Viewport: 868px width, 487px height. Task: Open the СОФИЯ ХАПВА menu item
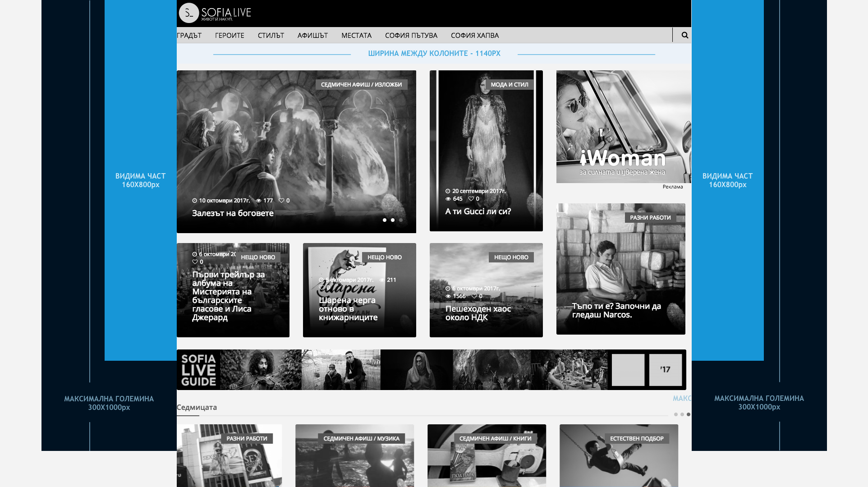pos(474,35)
